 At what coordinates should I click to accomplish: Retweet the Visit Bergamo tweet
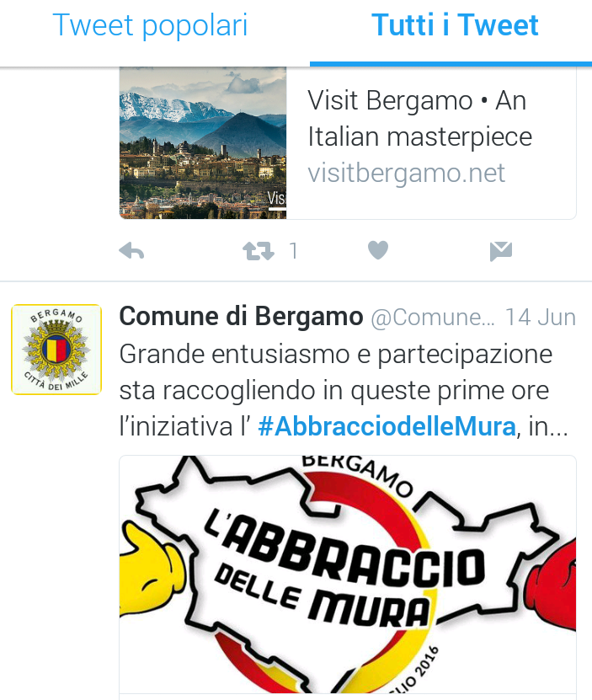(x=258, y=251)
